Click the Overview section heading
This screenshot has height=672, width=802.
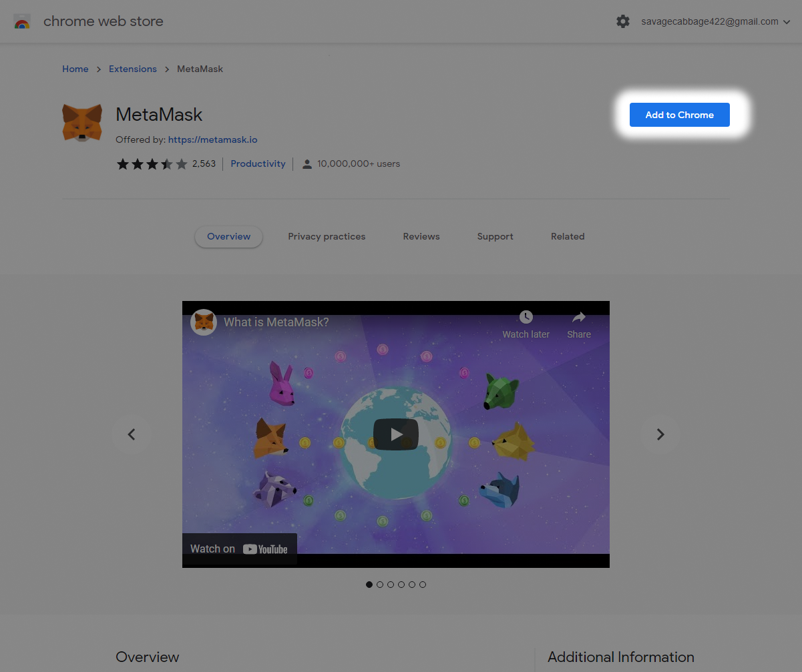pos(148,657)
